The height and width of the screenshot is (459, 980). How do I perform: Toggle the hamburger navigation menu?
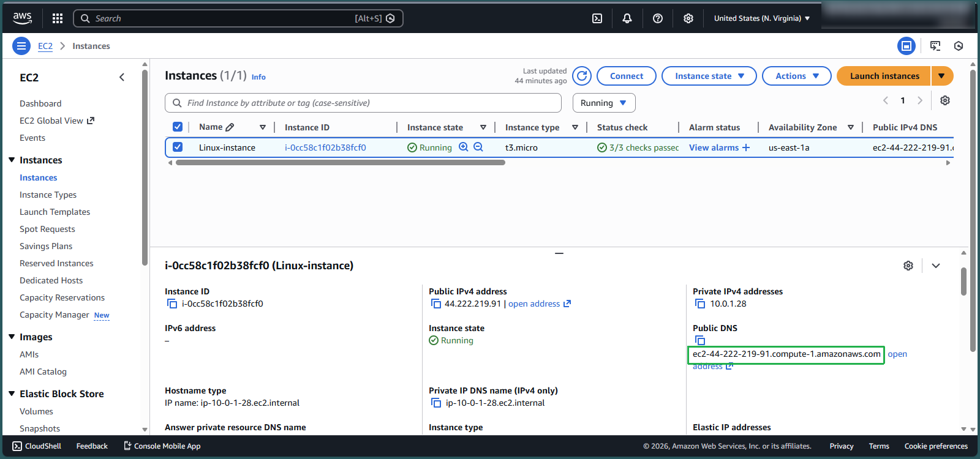point(21,46)
